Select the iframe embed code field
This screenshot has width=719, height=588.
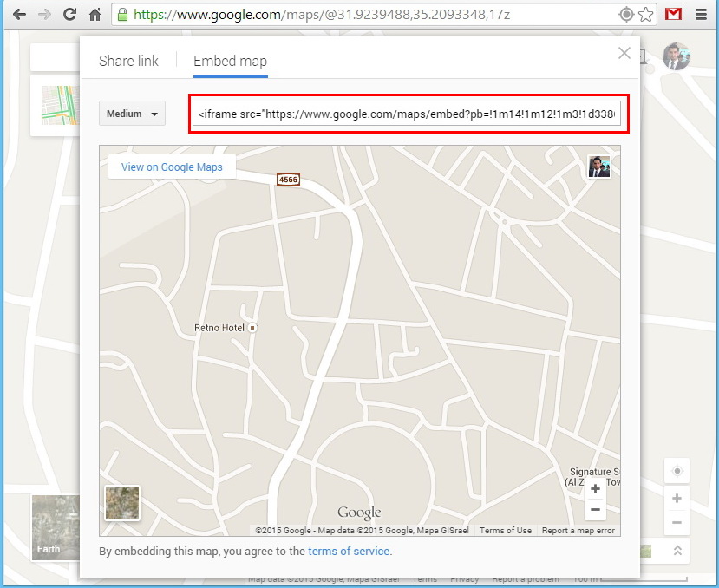(x=407, y=114)
